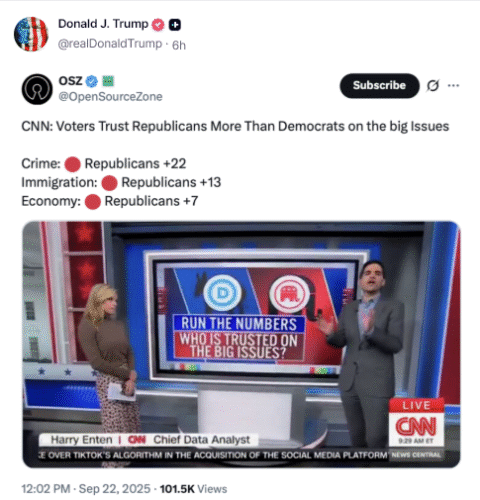Click the red circle emoji next to Crime
Viewport: 480px width, 500px height.
72,164
